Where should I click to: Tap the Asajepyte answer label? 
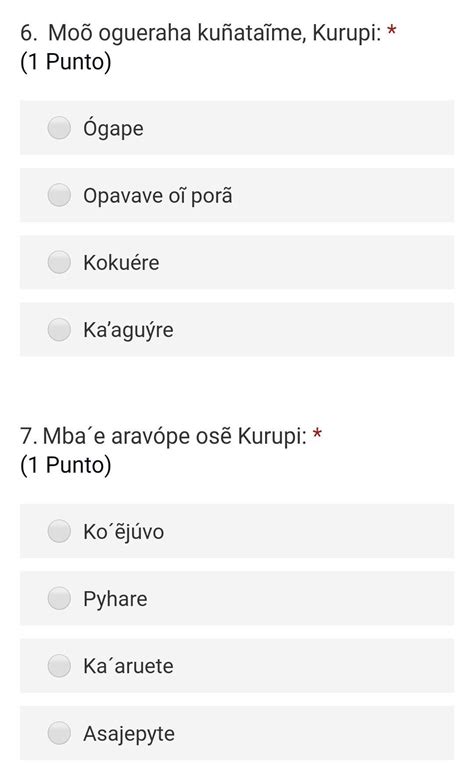[129, 734]
